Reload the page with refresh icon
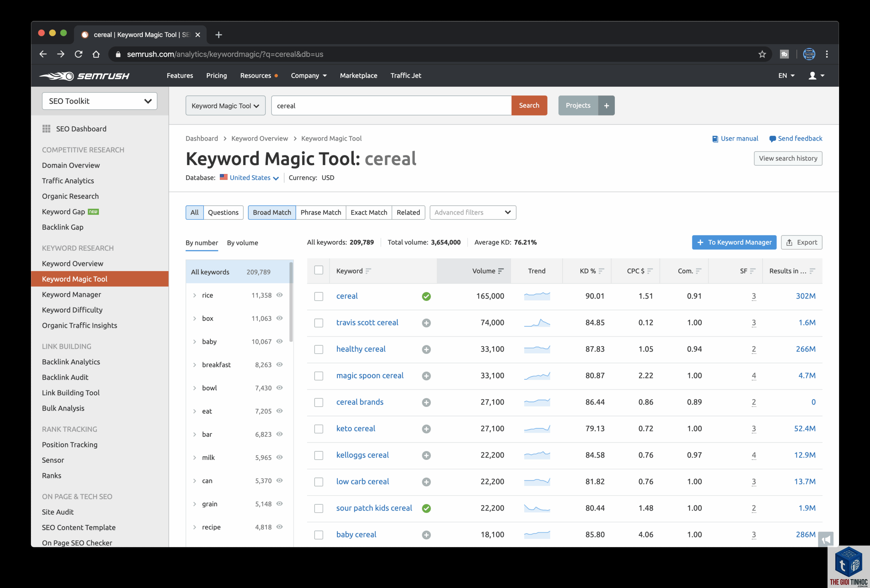870x588 pixels. 78,54
